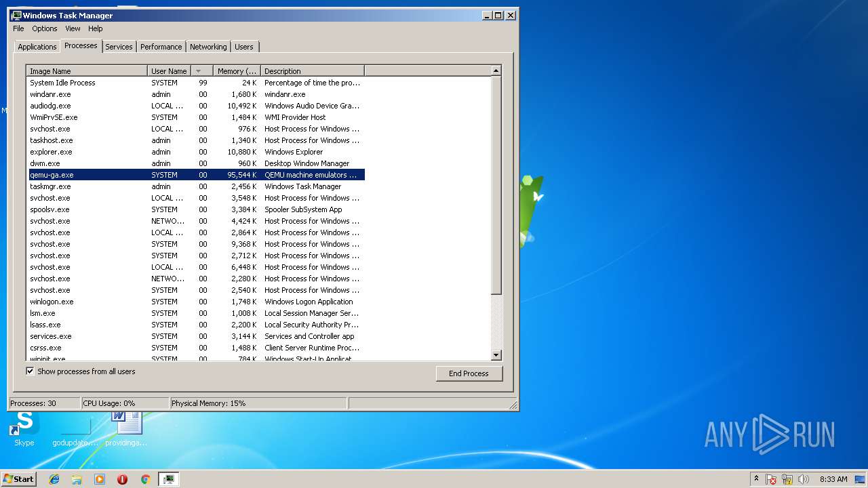Open Internet Explorer from the taskbar
This screenshot has width=868, height=488.
click(x=54, y=479)
